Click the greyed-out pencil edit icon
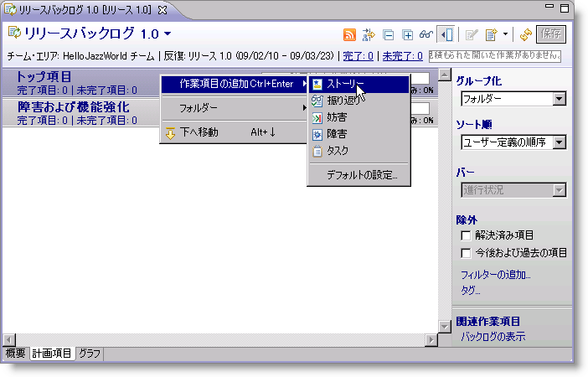This screenshot has width=588, height=377. click(471, 35)
